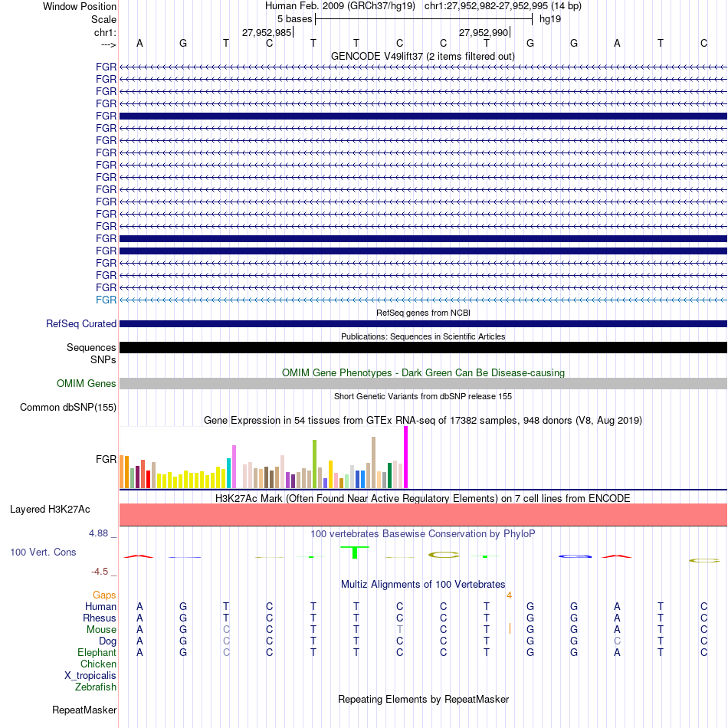Click the black Sequences track bar
Viewport: 728px width, 728px height.
tap(423, 347)
